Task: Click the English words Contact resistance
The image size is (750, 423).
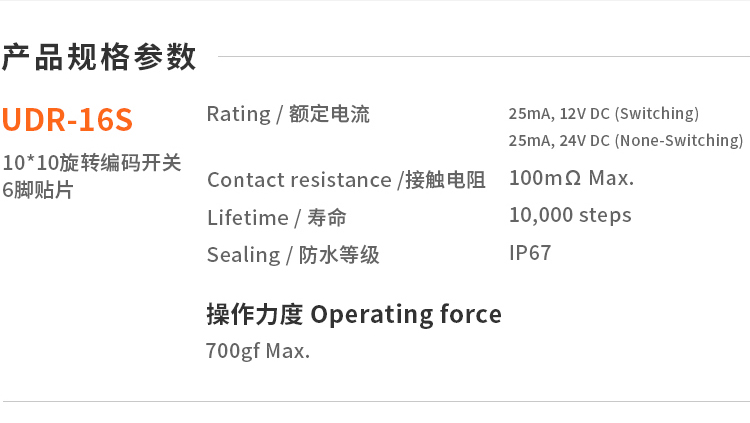Action: pyautogui.click(x=299, y=181)
